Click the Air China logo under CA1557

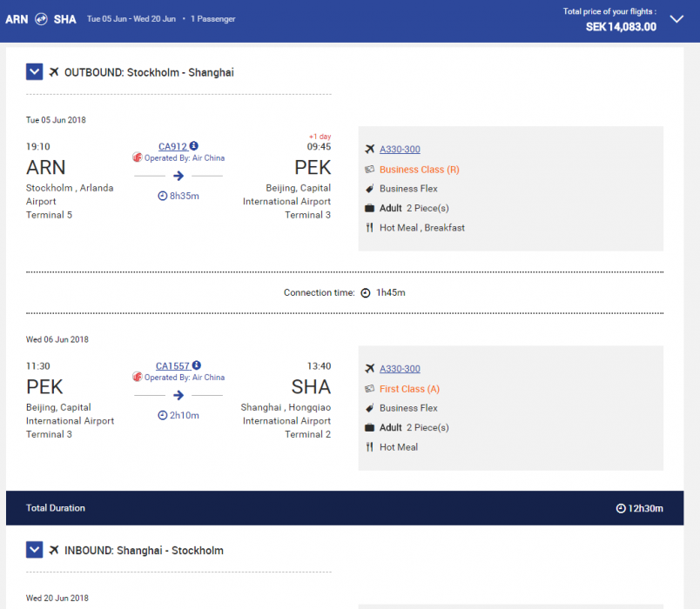tap(137, 377)
